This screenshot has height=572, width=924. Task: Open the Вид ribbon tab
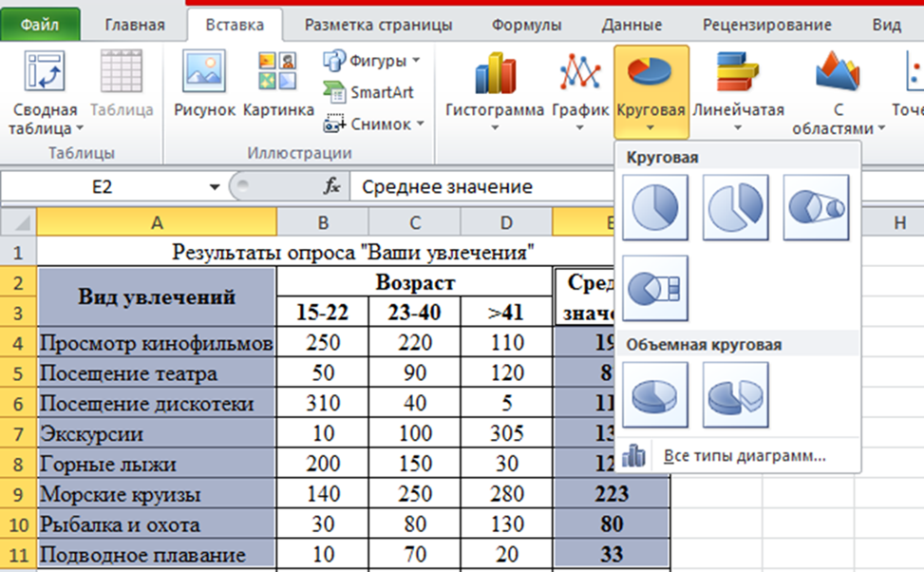coord(886,25)
